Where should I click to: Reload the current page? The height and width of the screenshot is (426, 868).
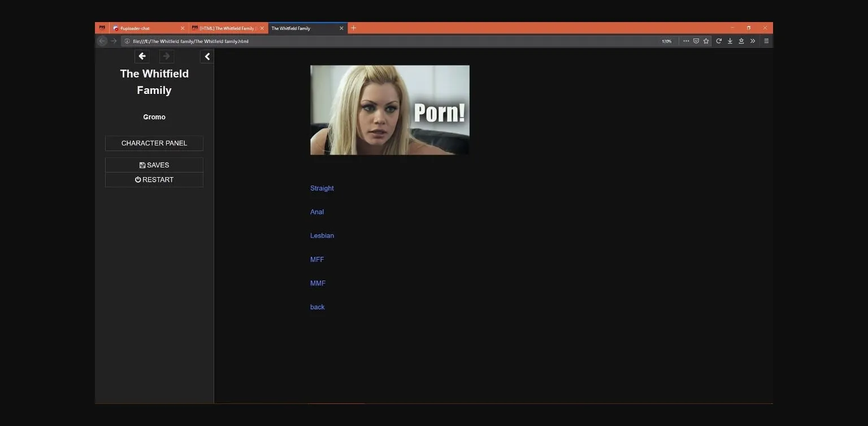(719, 41)
